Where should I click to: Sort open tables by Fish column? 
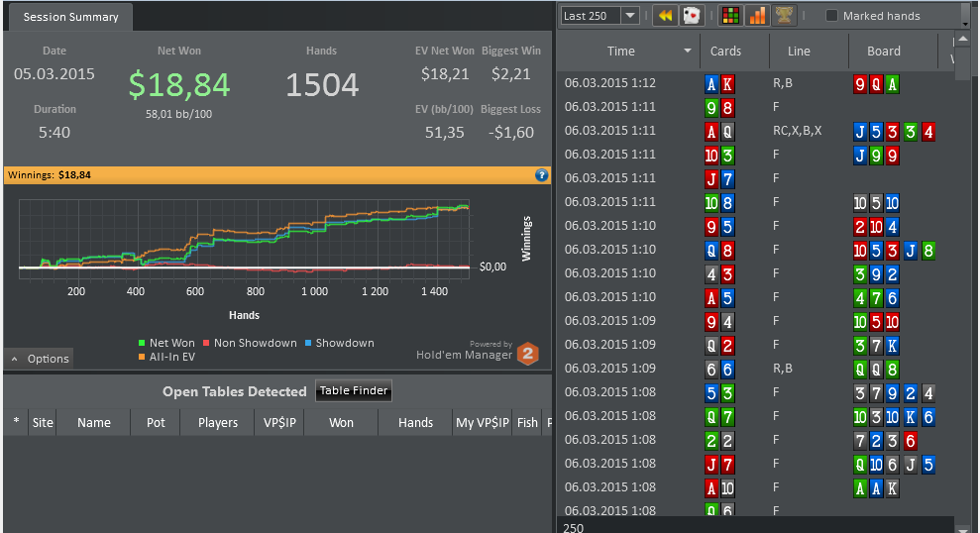click(527, 422)
